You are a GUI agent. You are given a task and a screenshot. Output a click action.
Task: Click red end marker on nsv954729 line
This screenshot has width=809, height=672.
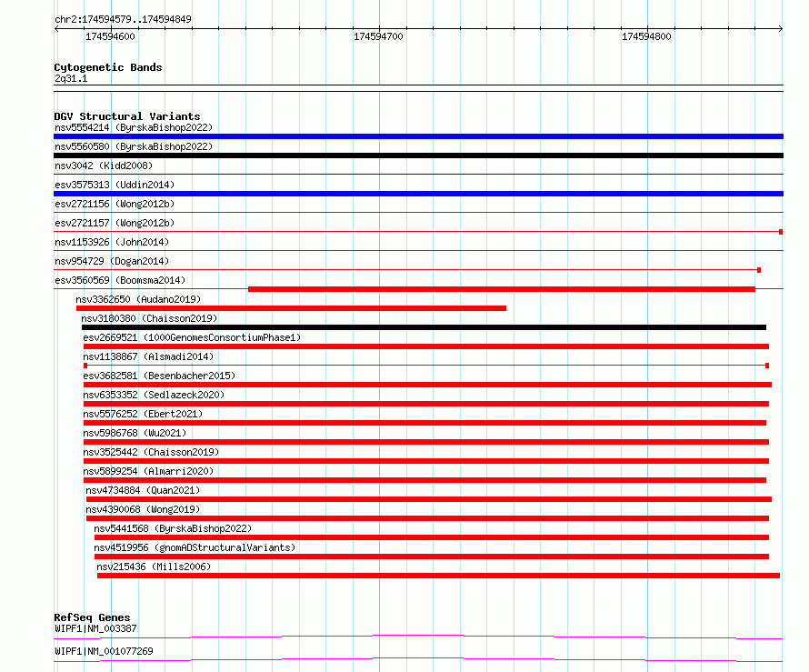tap(759, 270)
